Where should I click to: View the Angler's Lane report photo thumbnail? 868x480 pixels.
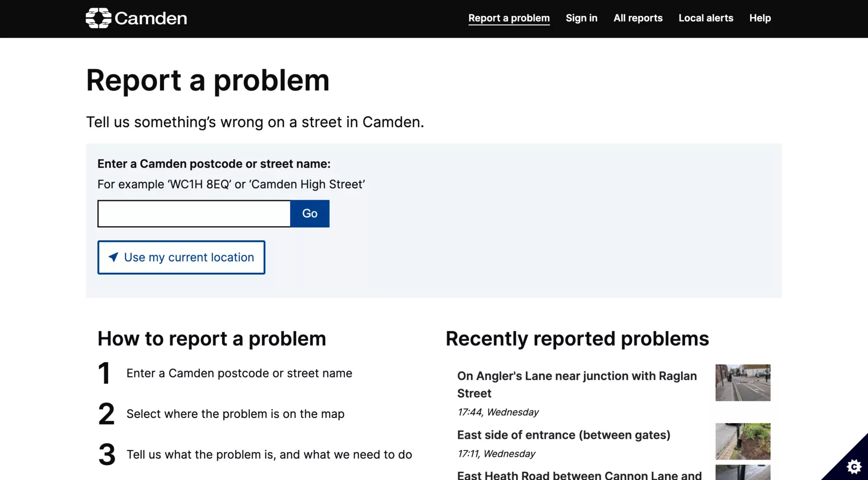(x=742, y=383)
